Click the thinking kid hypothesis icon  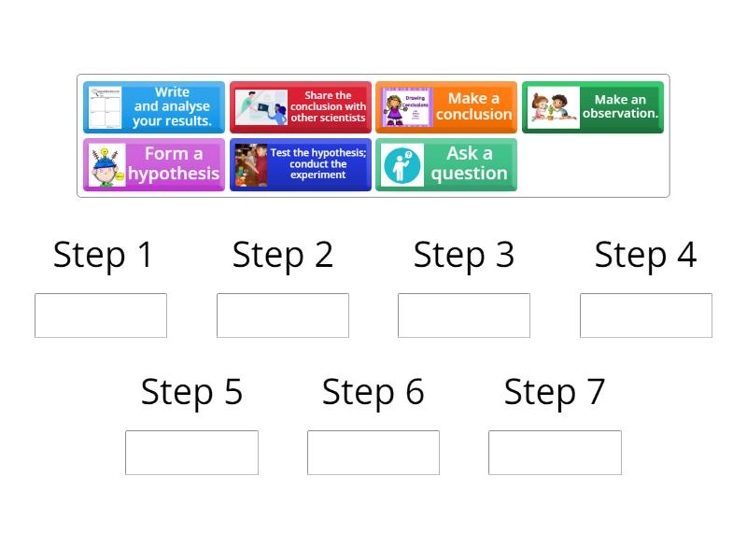click(x=106, y=165)
